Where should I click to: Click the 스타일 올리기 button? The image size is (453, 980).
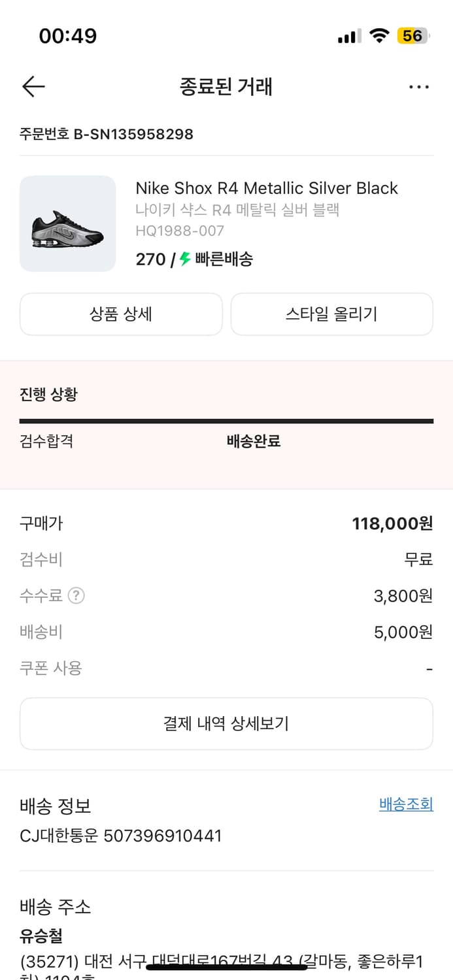tap(331, 314)
